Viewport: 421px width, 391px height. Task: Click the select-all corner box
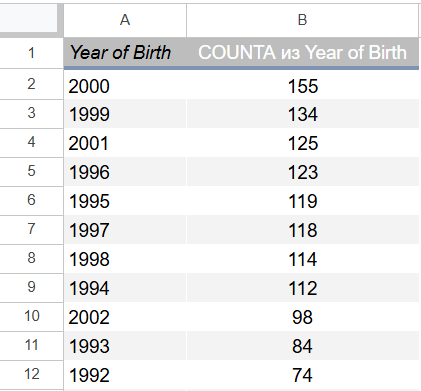click(x=31, y=18)
